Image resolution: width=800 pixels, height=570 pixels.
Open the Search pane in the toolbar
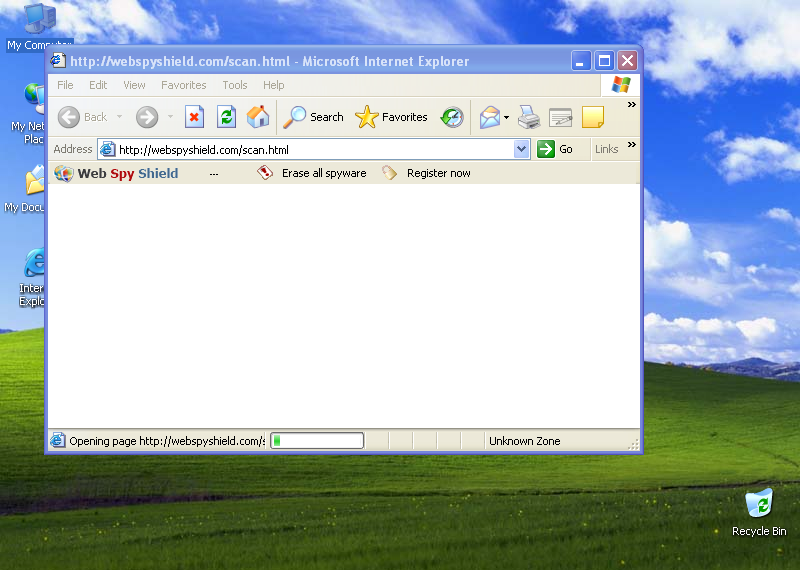click(x=314, y=117)
